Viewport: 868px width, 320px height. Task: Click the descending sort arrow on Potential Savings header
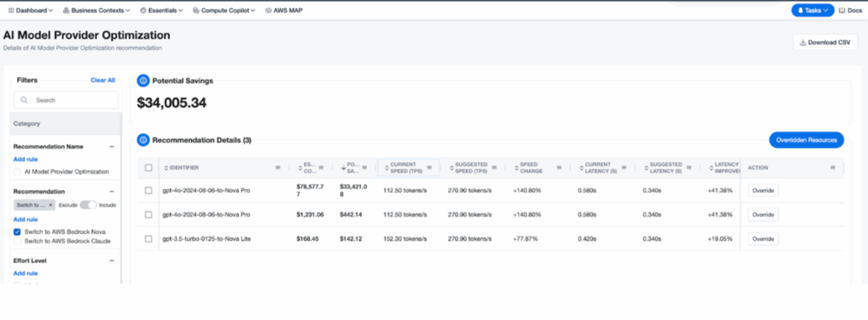pos(343,168)
